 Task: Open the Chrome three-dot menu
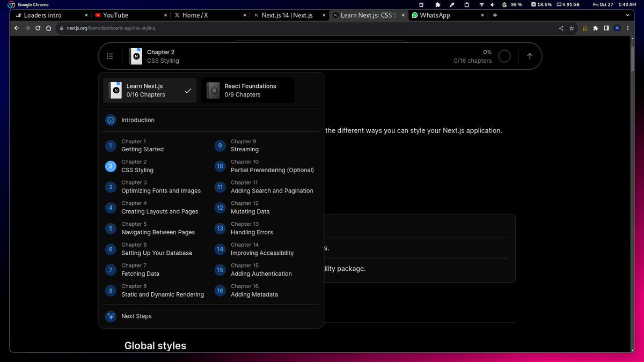628,28
